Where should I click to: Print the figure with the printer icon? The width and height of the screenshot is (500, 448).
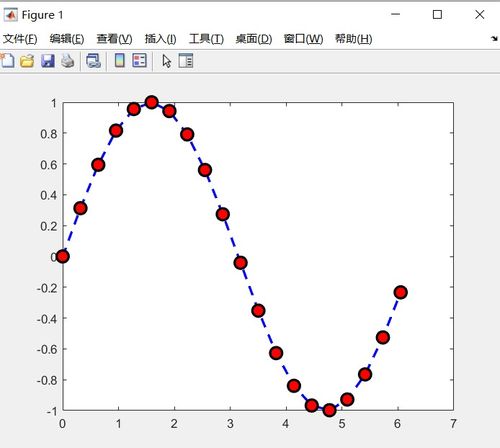[x=68, y=61]
